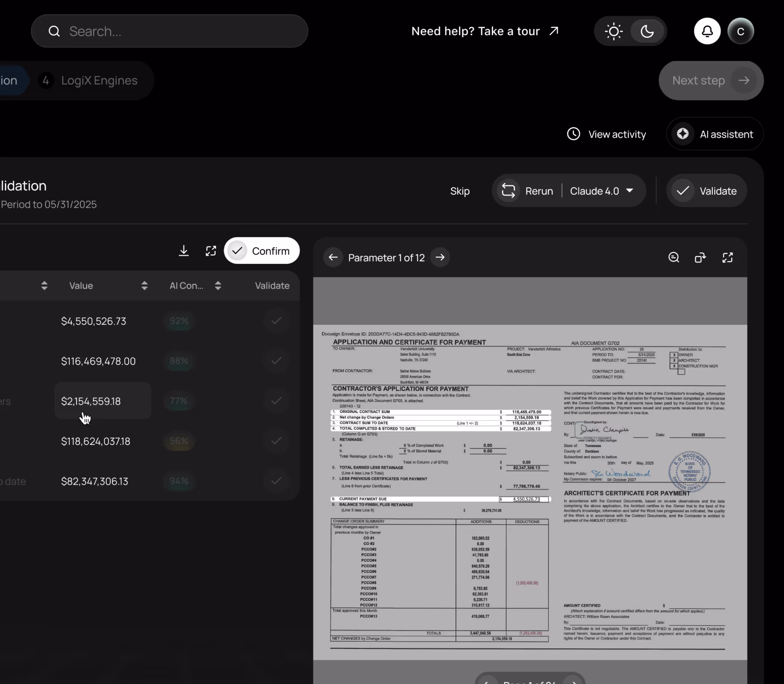Screen dimensions: 784x684
Task: Click the download icon beside Confirm
Action: click(184, 251)
